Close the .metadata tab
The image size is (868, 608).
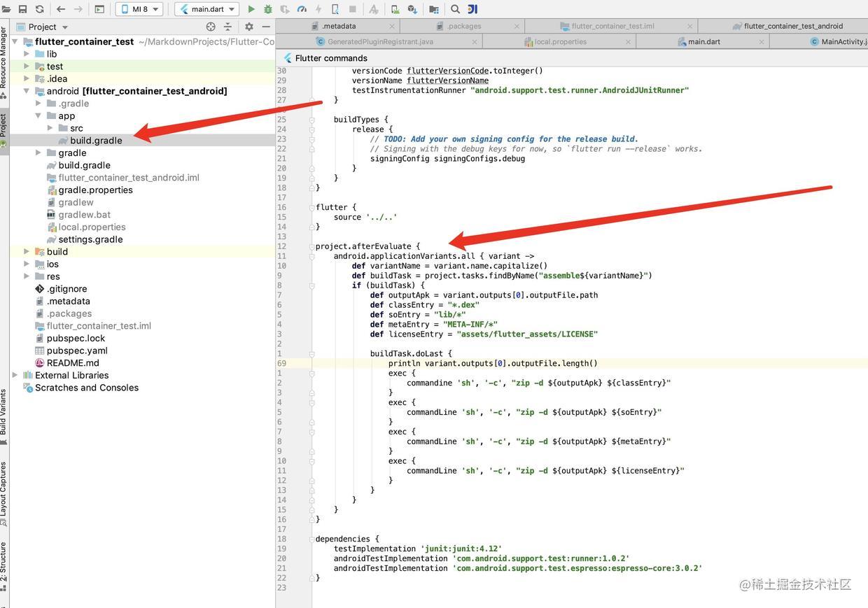392,27
